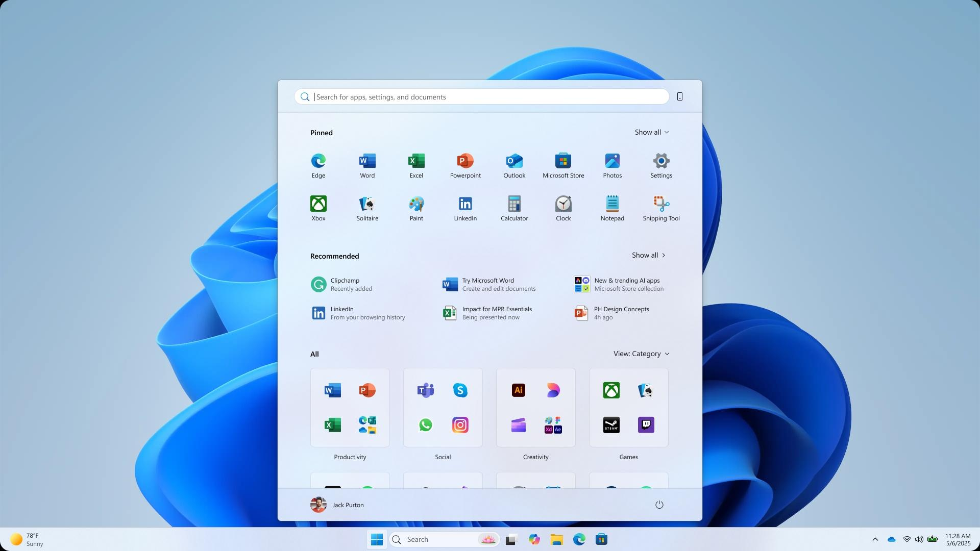This screenshot has width=980, height=551.
Task: Launch Copilot from the taskbar
Action: [534, 539]
